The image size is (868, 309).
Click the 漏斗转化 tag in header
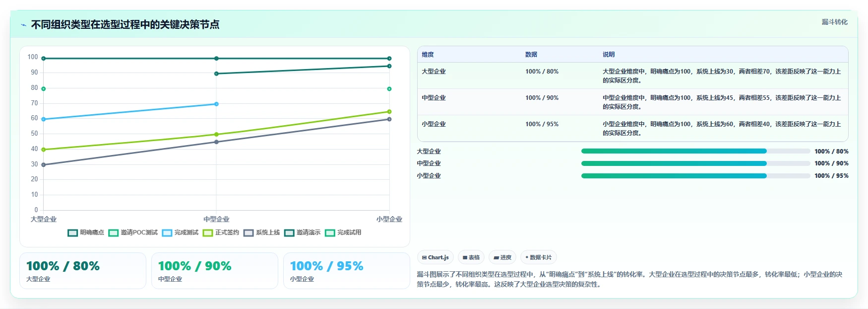[834, 22]
